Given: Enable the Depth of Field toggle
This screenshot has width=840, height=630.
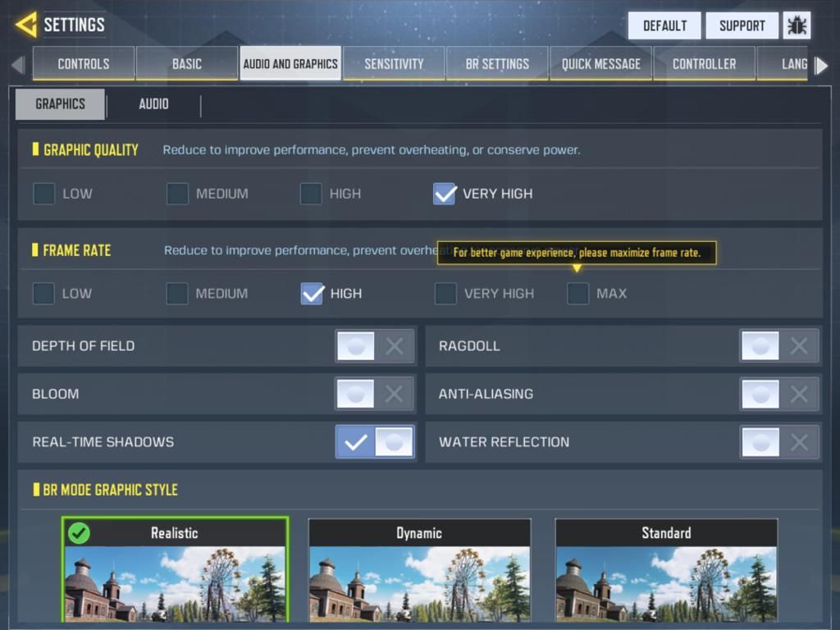Looking at the screenshot, I should 375,346.
